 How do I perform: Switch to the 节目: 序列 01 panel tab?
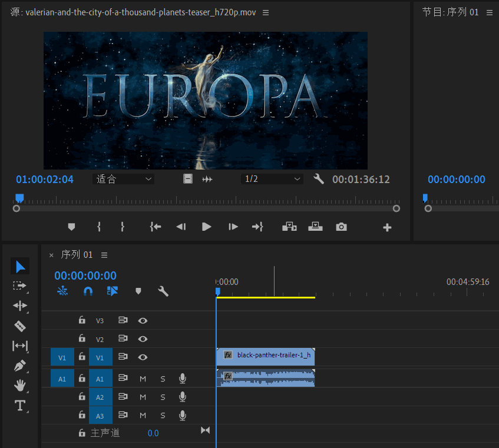(x=450, y=12)
